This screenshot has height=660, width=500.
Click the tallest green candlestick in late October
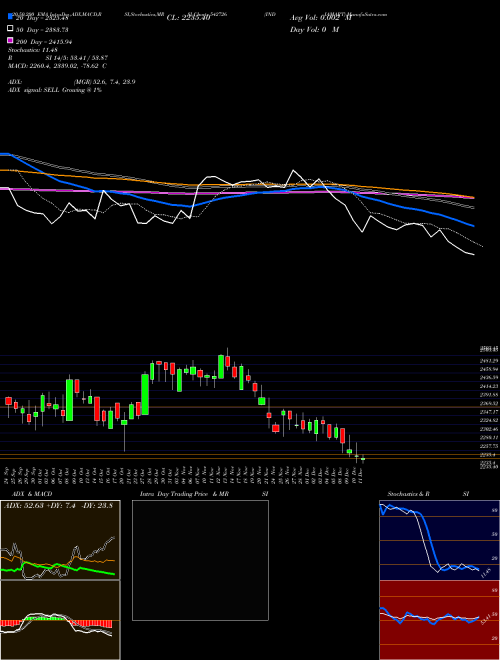(x=145, y=394)
